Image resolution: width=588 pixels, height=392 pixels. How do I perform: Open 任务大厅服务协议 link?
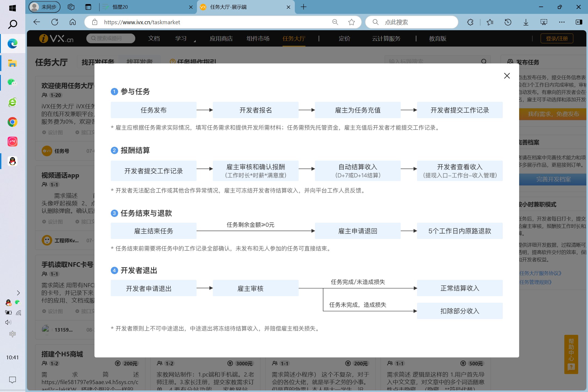(x=540, y=273)
